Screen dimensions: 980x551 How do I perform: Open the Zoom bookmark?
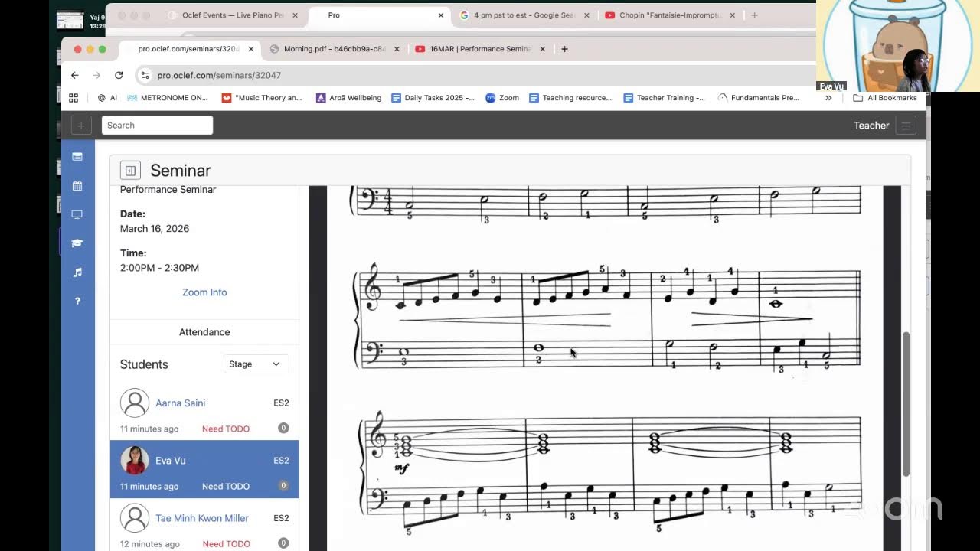coord(502,98)
